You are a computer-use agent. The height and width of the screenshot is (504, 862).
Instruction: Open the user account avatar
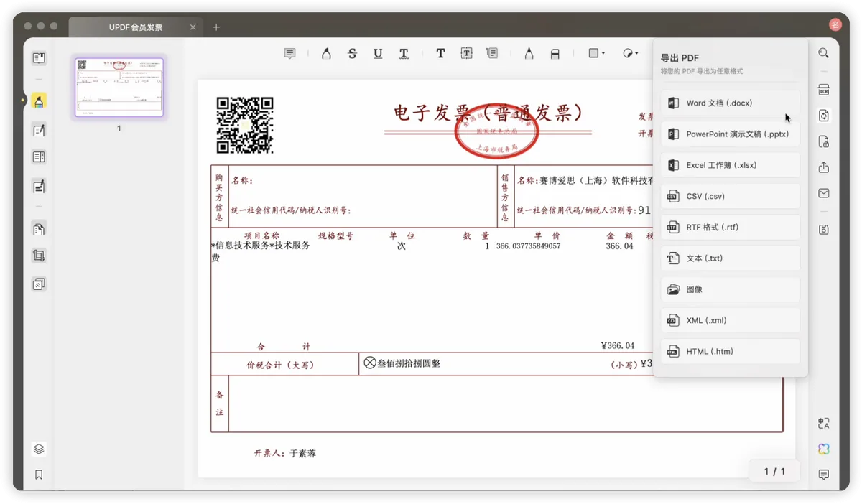[835, 24]
